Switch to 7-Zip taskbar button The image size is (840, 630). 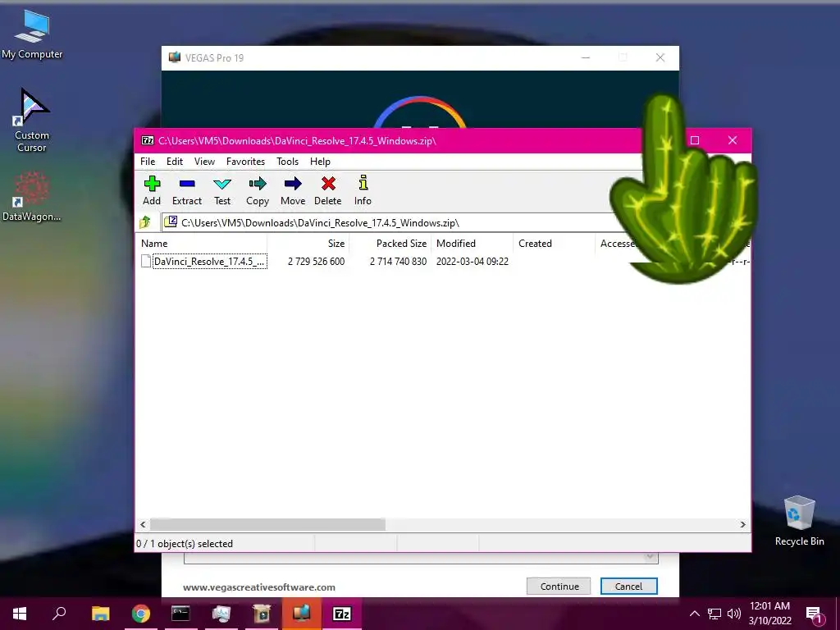342,614
